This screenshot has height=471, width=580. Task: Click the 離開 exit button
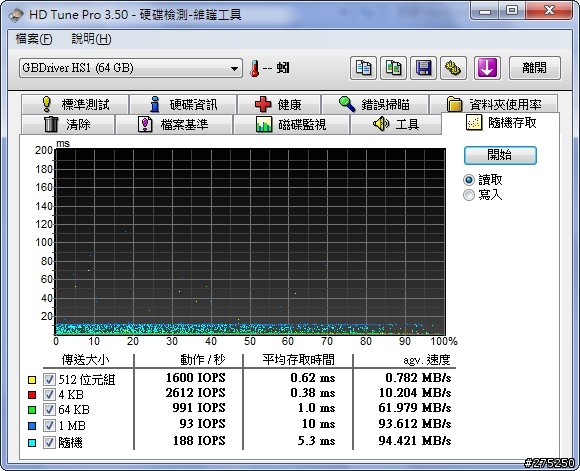tap(535, 68)
